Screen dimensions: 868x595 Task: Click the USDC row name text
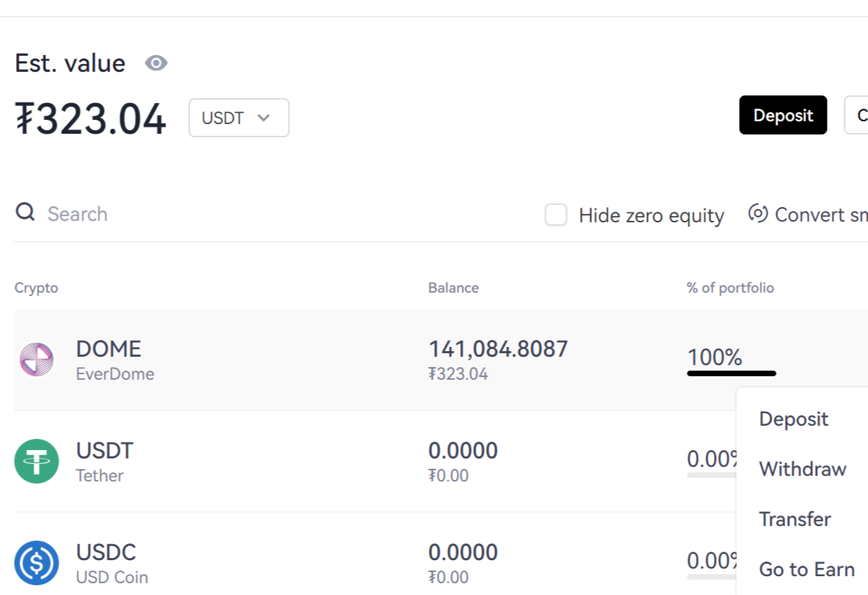click(106, 552)
